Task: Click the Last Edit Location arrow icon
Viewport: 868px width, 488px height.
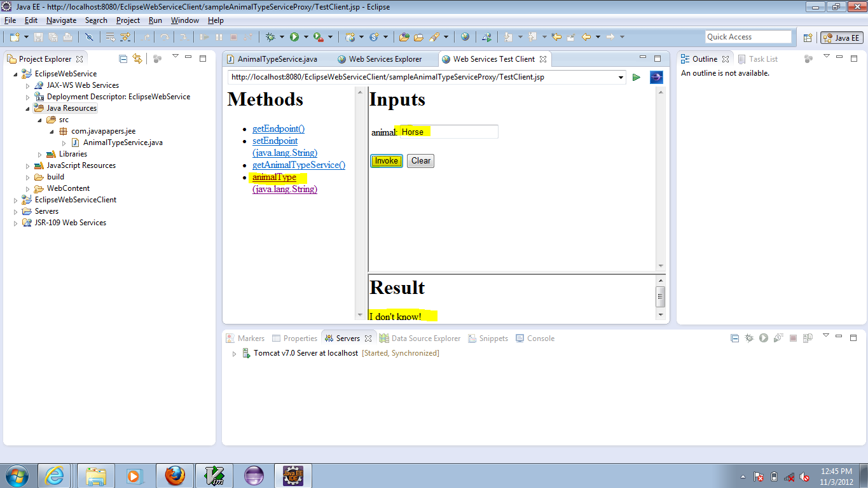Action: 556,37
